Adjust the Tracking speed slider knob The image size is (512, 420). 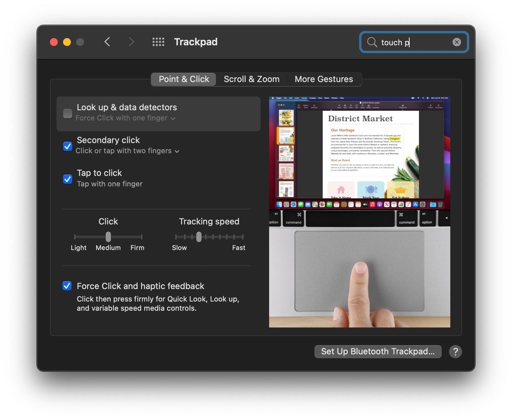pos(199,237)
